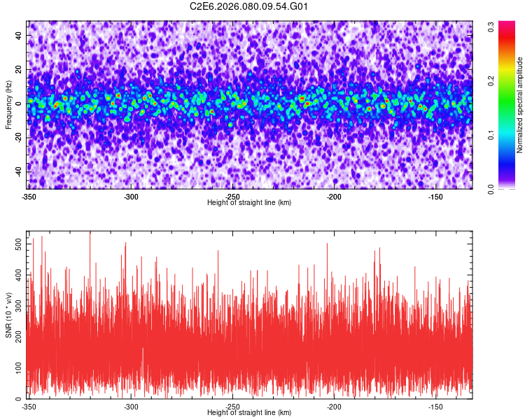Click the -300 tick below the spectrogram
The height and width of the screenshot is (420, 525).
click(131, 197)
